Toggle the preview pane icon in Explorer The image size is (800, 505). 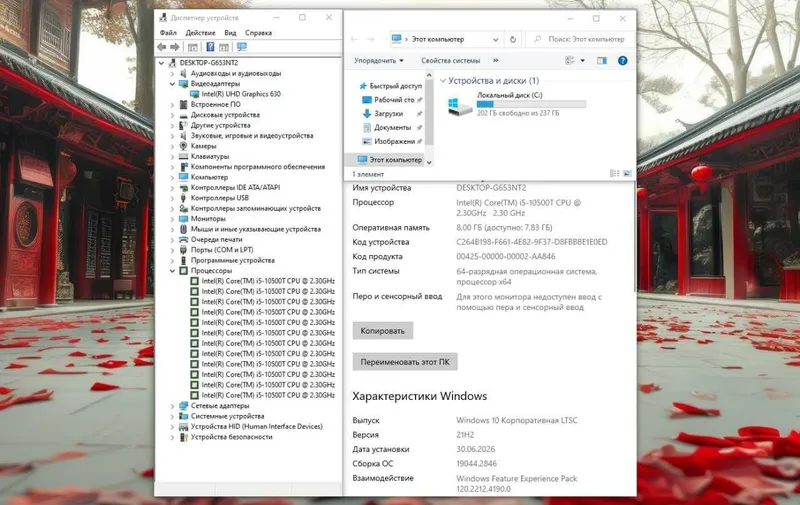(x=602, y=60)
